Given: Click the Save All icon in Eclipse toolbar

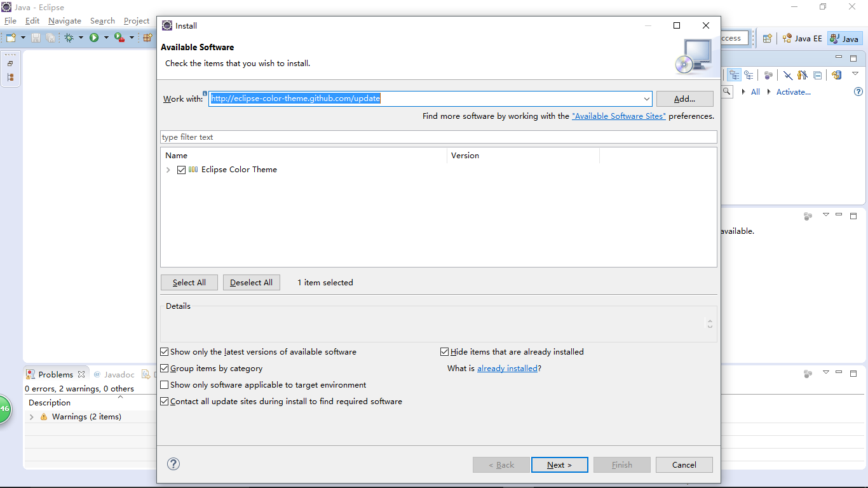Looking at the screenshot, I should [x=50, y=38].
